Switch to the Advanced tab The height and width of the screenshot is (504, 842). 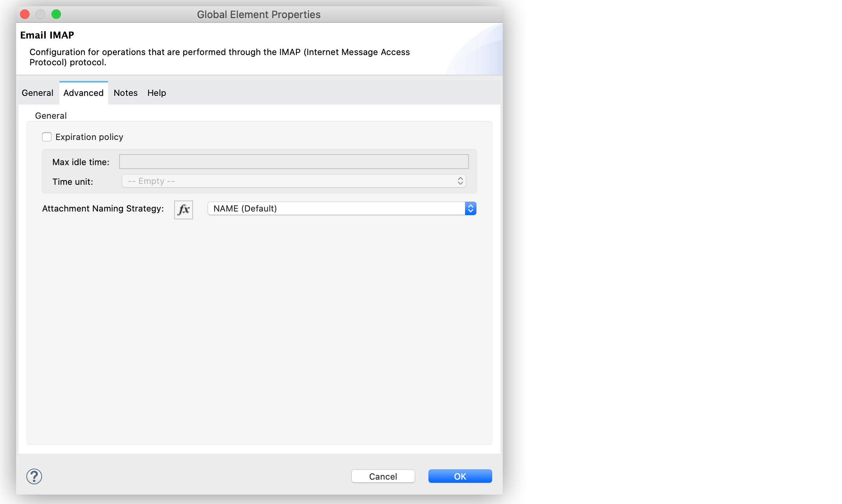pyautogui.click(x=83, y=93)
